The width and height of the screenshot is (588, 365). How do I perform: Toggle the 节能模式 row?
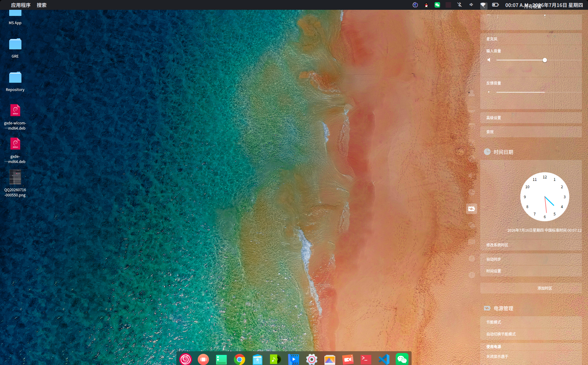531,322
